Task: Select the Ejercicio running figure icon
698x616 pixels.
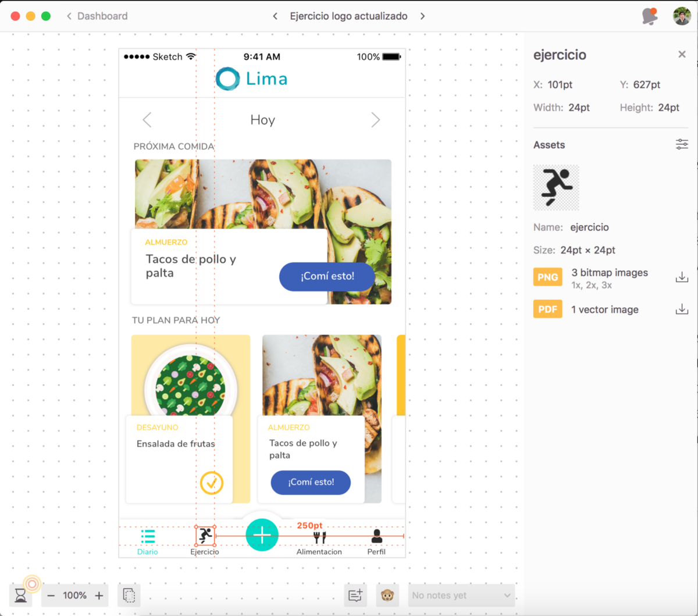Action: pyautogui.click(x=205, y=535)
